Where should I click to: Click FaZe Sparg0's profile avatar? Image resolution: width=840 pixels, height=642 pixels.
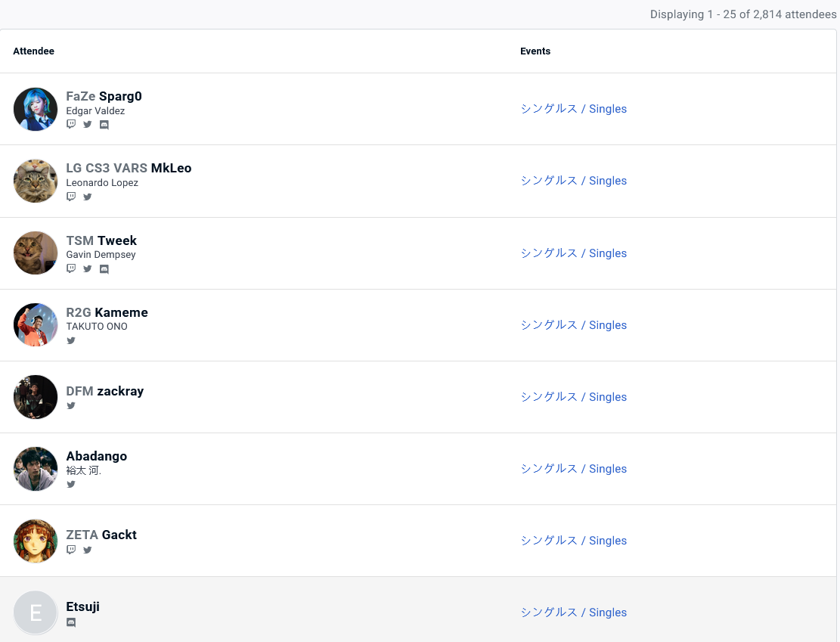click(36, 110)
